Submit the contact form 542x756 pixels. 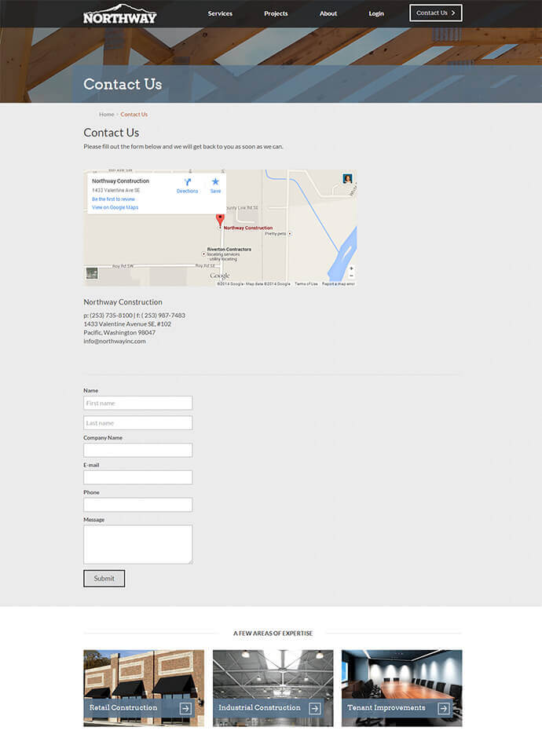pyautogui.click(x=104, y=579)
